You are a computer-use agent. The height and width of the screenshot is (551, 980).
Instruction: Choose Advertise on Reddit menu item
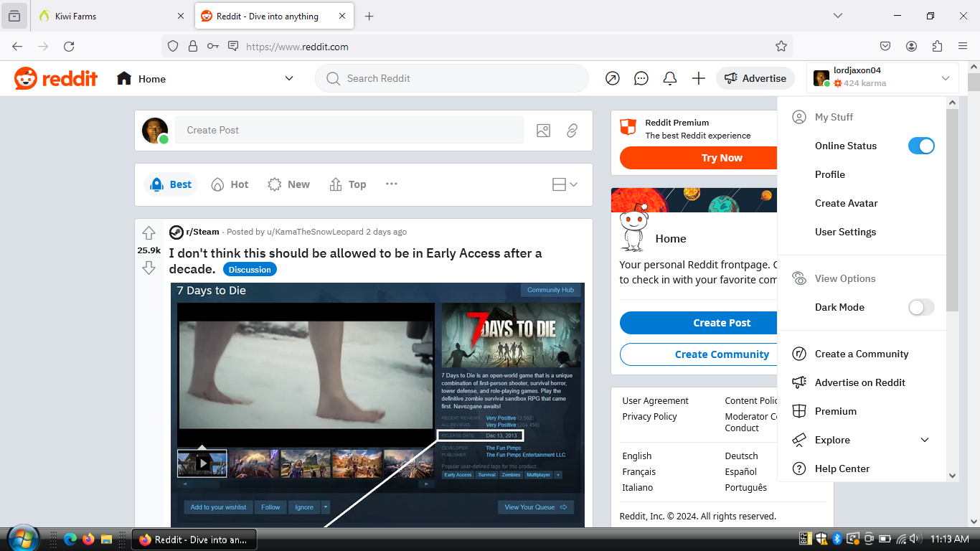tap(860, 382)
